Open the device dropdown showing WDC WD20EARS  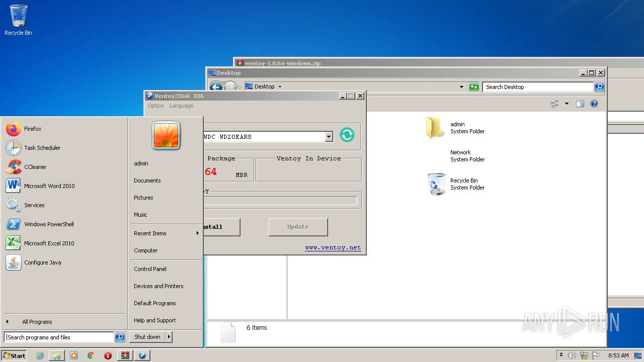[x=329, y=137]
